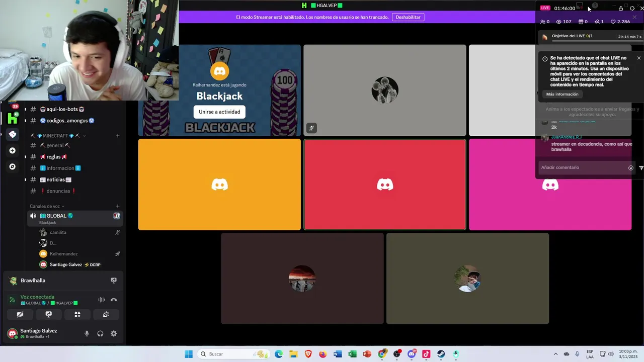Open Excel from the taskbar

pos(352,354)
